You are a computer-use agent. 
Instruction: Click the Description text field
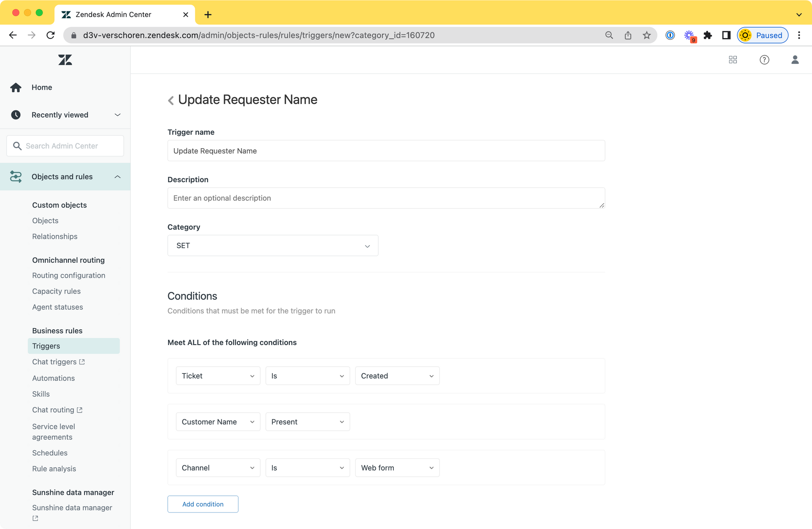386,198
